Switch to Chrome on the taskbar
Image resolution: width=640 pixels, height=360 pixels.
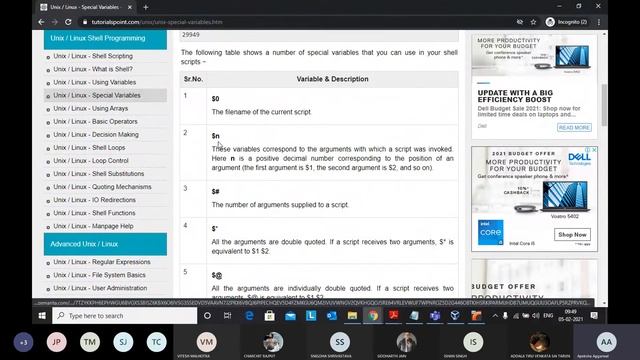[373, 316]
